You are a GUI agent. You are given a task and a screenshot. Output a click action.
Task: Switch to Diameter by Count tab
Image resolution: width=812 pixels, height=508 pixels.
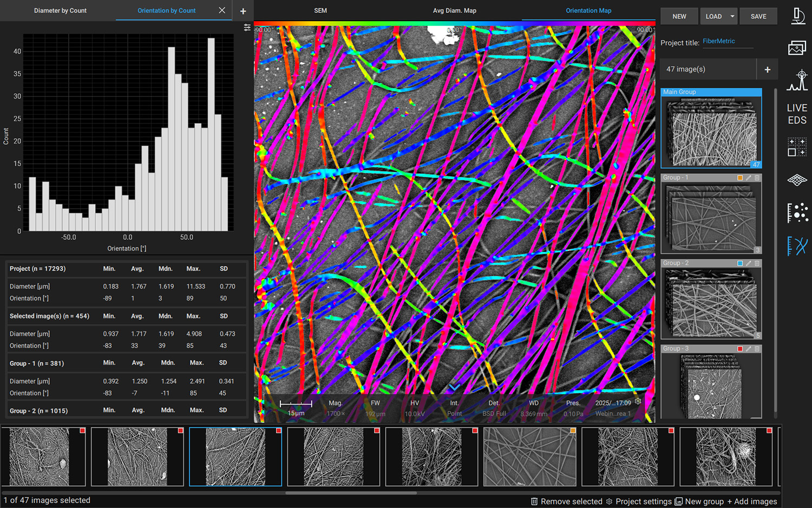click(x=60, y=11)
